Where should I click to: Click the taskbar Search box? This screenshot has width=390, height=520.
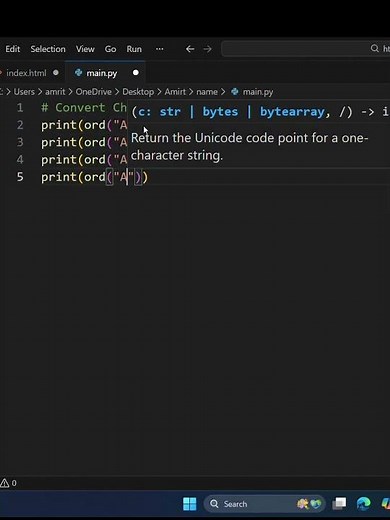point(264,504)
